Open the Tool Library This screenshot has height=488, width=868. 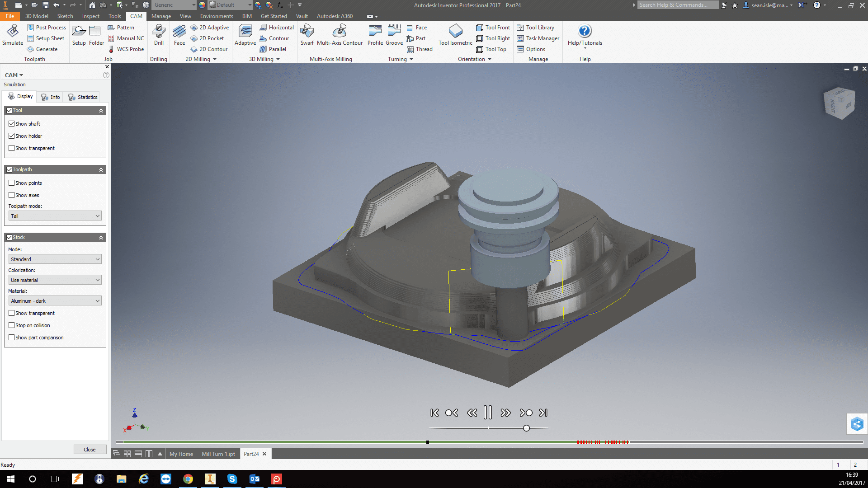(536, 28)
